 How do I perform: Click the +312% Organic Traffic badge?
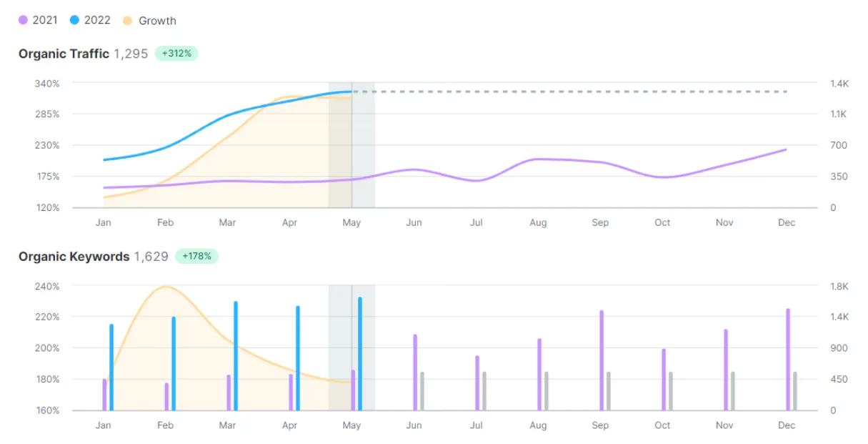pyautogui.click(x=176, y=54)
